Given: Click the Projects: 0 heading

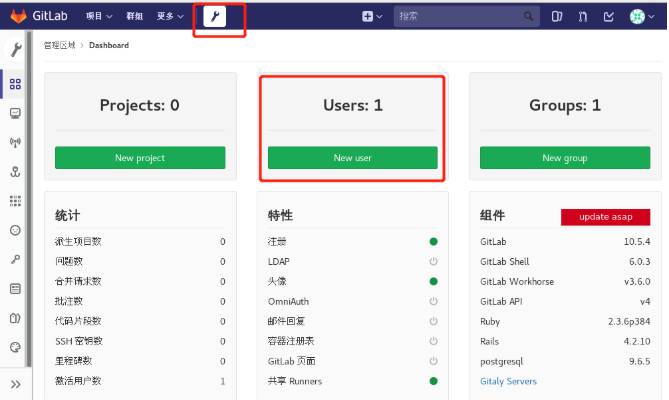Looking at the screenshot, I should click(x=140, y=105).
